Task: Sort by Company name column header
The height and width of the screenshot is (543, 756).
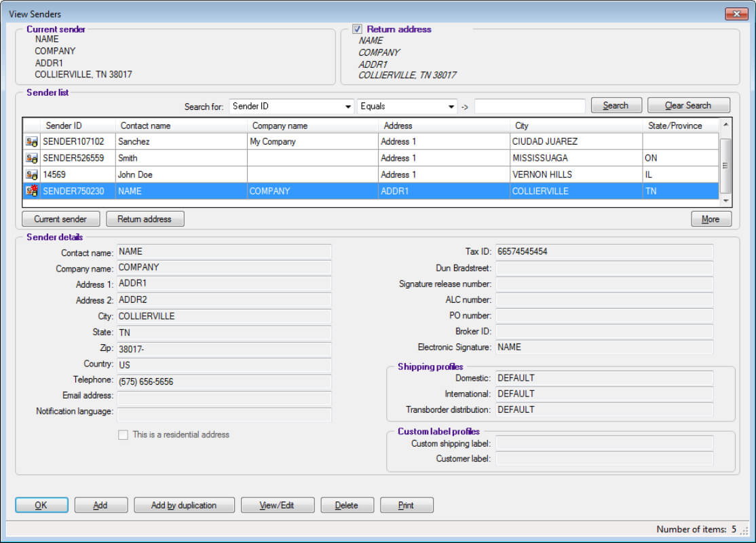Action: tap(313, 126)
